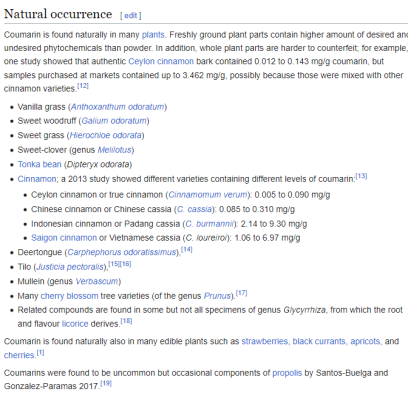Click citation reference 12
The image size is (408, 400).
pos(83,86)
